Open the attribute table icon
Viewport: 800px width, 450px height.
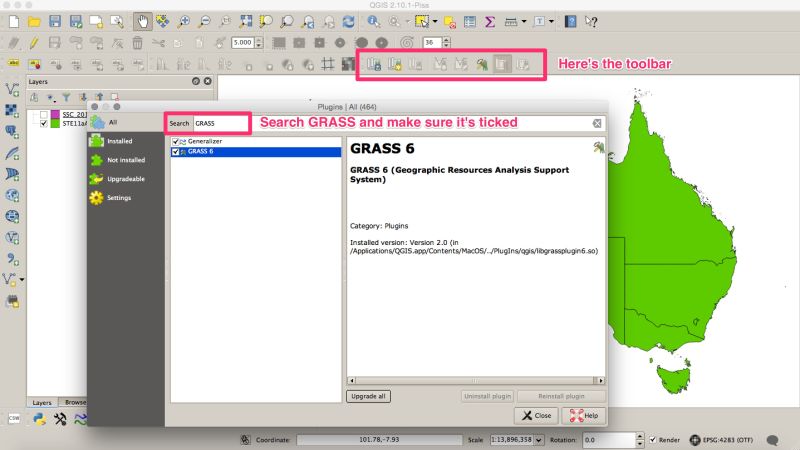click(x=469, y=21)
